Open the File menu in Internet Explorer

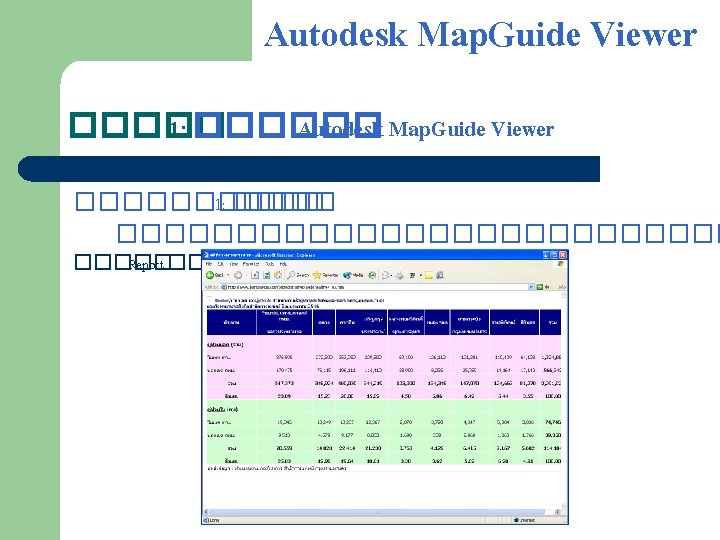(208, 264)
